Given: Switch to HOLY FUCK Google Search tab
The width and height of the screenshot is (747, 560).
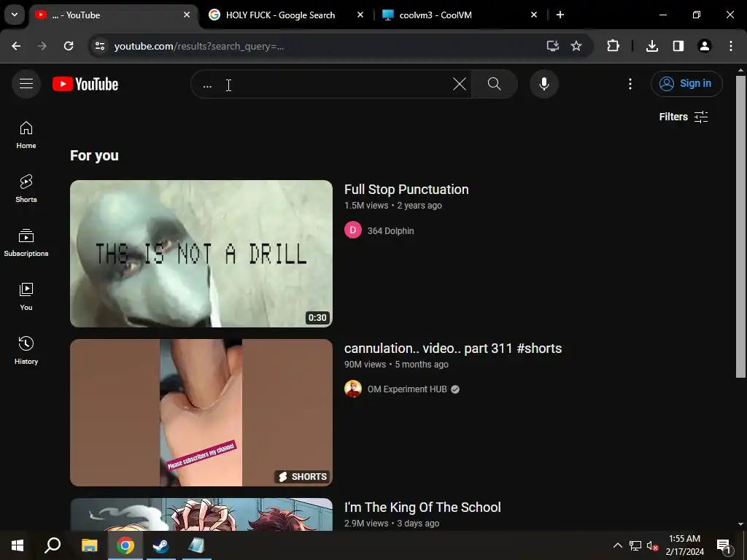Looking at the screenshot, I should (x=280, y=15).
